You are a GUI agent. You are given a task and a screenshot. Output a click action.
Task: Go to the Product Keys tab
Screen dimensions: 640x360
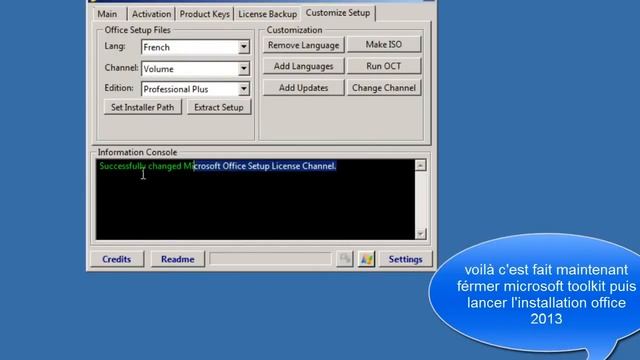coord(204,14)
